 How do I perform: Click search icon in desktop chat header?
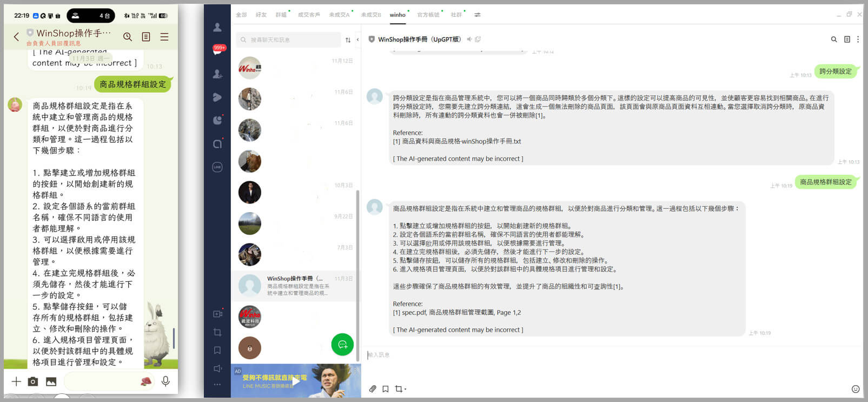click(x=833, y=39)
